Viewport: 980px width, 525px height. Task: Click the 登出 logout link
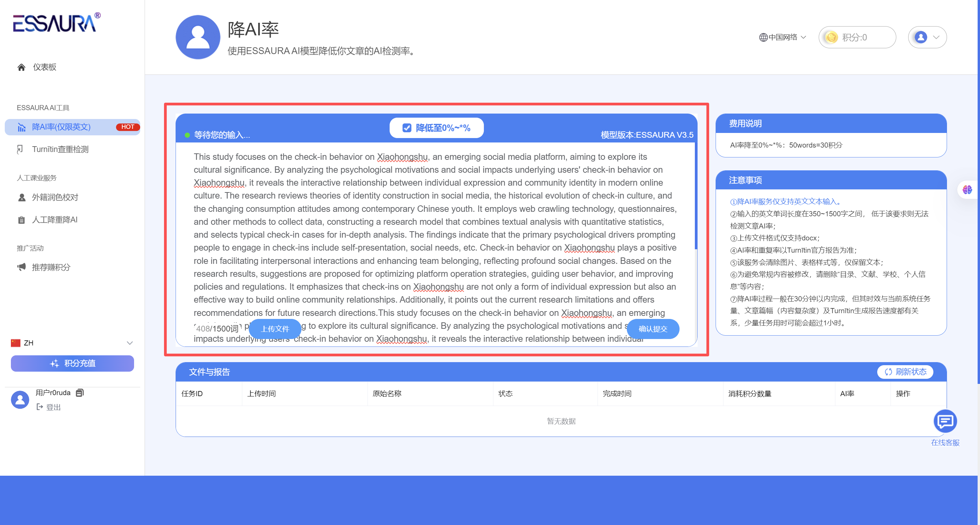click(x=53, y=407)
